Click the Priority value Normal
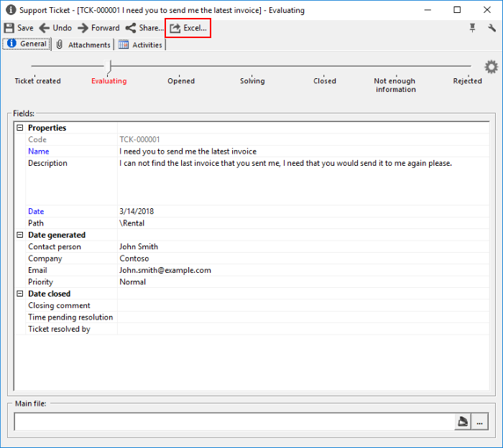Viewport: 503px width, 448px height. click(x=132, y=281)
